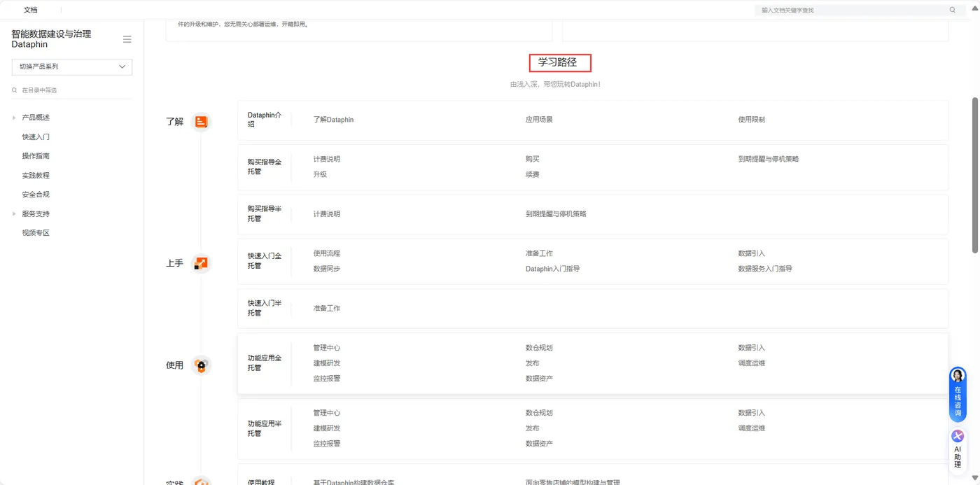
Task: Open 数据引入 under 功能应用全托管
Action: pyautogui.click(x=752, y=348)
